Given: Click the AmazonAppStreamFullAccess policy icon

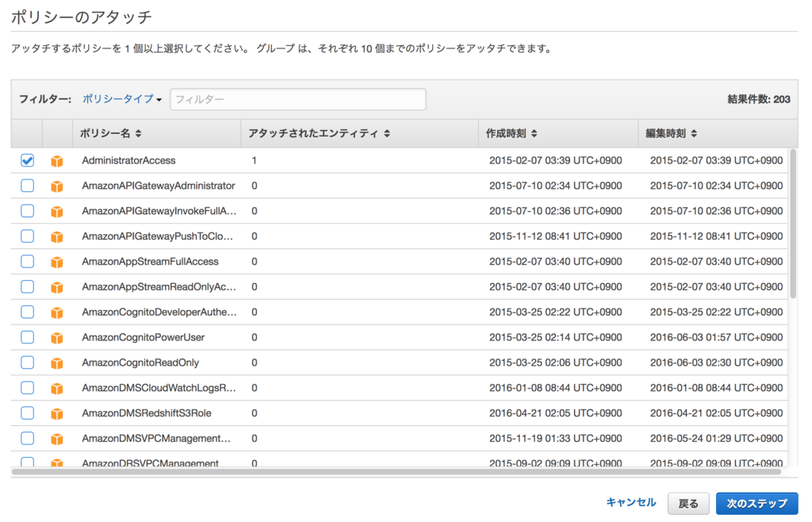Looking at the screenshot, I should [x=57, y=263].
